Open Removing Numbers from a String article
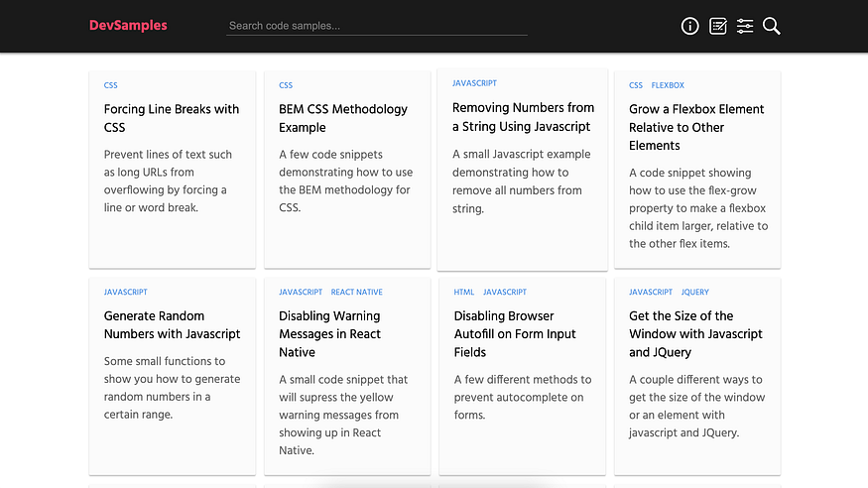Image resolution: width=868 pixels, height=488 pixels. (523, 117)
